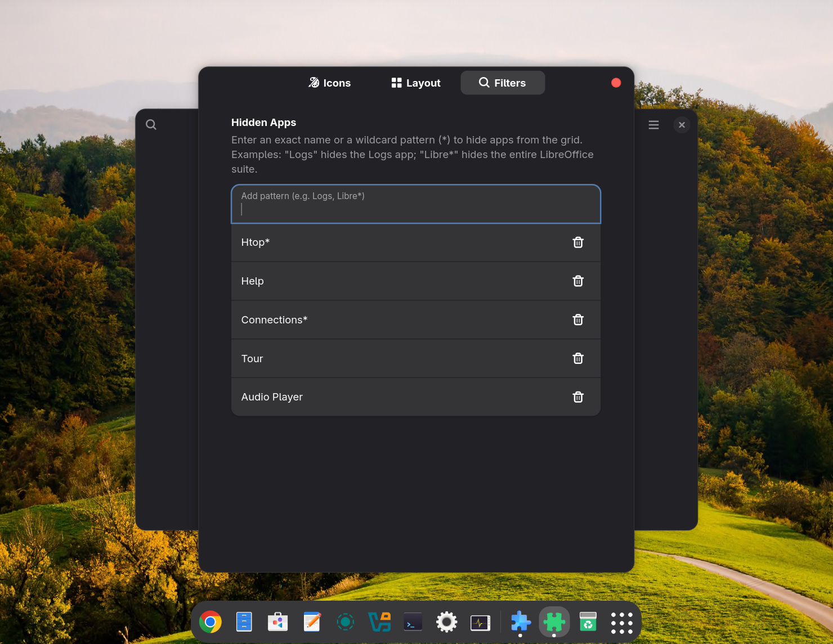Open the blue Extensions puzzle icon
Image resolution: width=833 pixels, height=644 pixels.
520,622
